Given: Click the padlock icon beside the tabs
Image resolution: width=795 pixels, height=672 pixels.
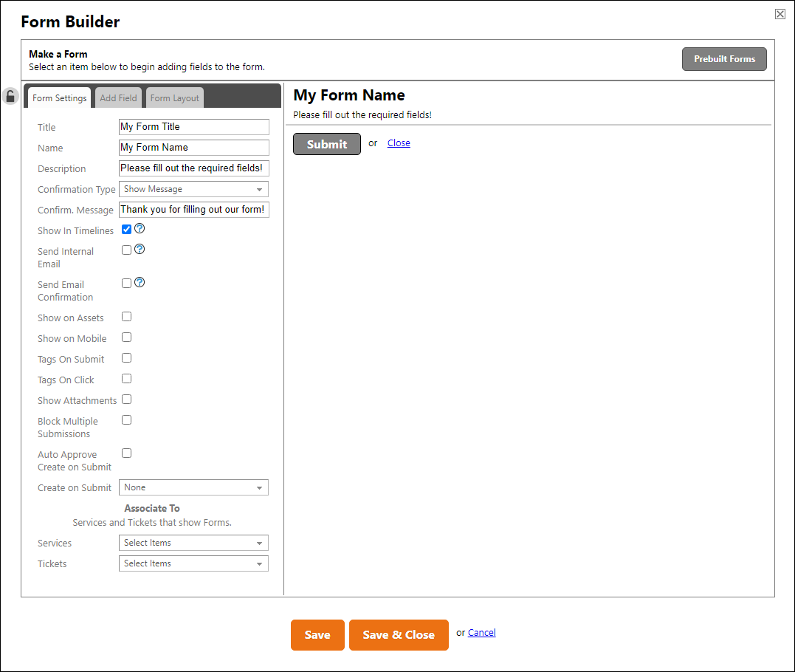Looking at the screenshot, I should (x=10, y=96).
